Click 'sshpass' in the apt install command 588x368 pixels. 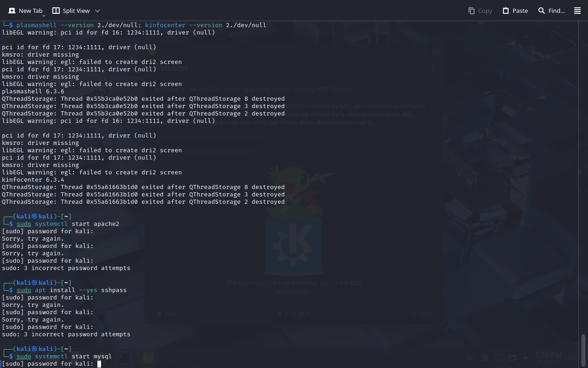(114, 290)
